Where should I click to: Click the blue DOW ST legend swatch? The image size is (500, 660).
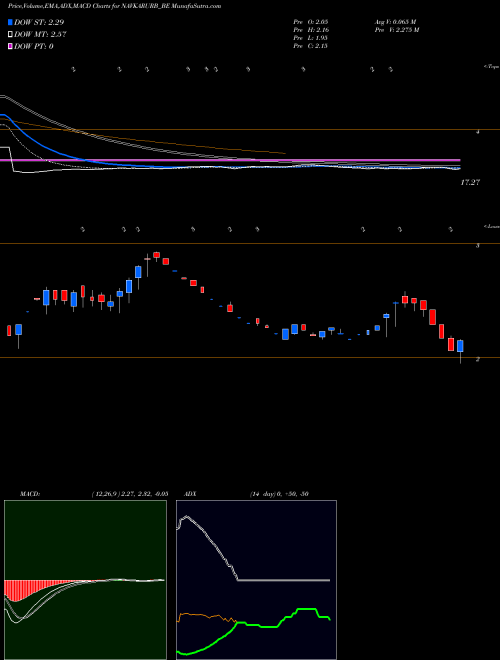click(11, 22)
